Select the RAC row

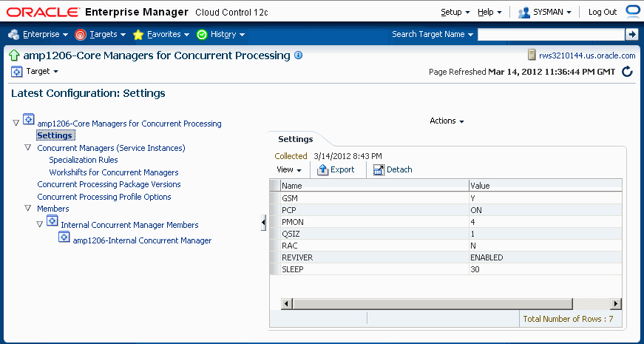click(x=446, y=246)
